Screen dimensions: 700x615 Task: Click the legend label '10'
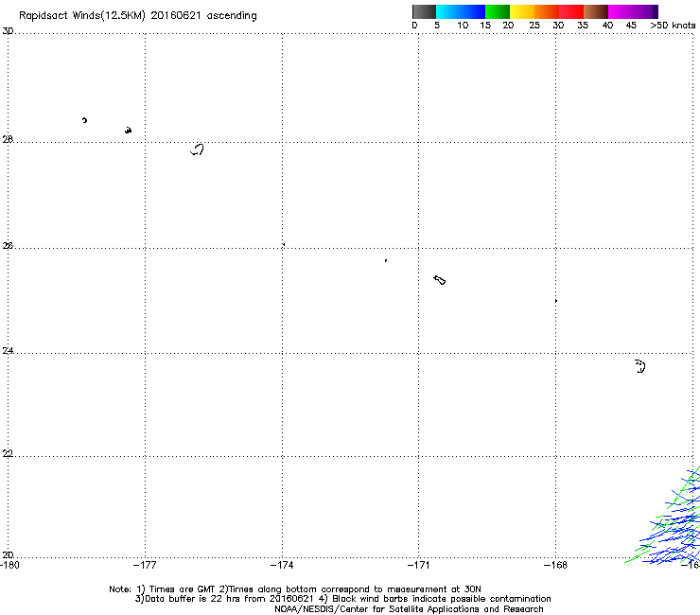point(463,26)
